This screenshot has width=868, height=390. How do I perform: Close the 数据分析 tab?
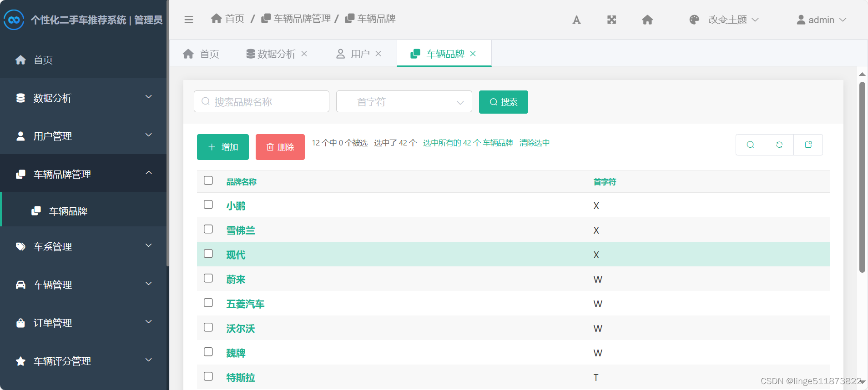click(x=304, y=54)
